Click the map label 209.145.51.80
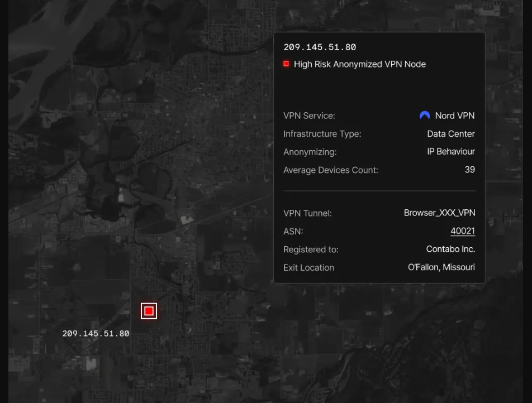 click(x=96, y=334)
